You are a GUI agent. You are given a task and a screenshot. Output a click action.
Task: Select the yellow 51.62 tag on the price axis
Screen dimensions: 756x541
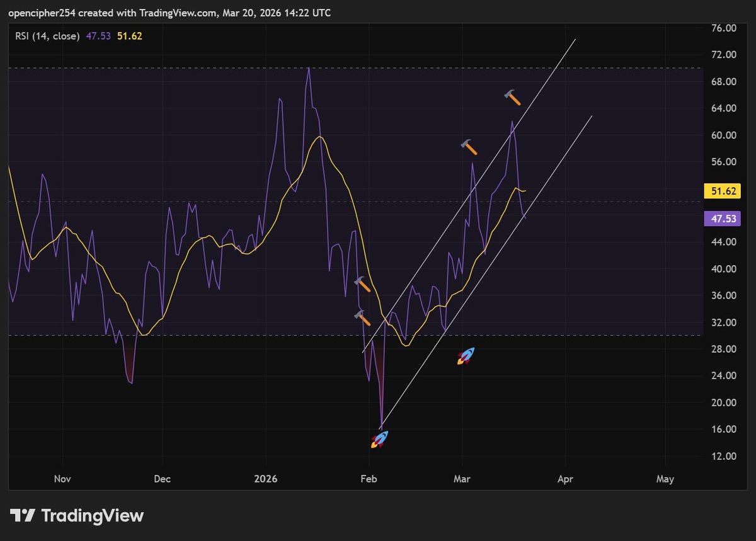[x=721, y=190]
